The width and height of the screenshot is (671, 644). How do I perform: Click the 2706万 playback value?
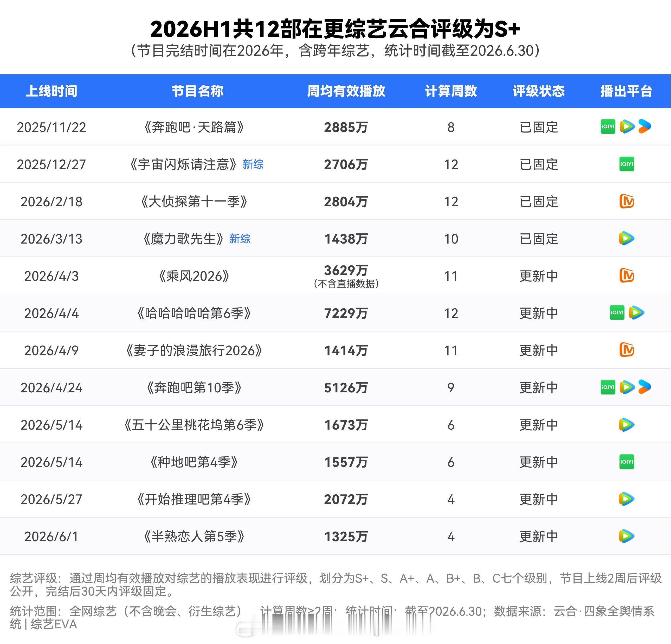[346, 165]
